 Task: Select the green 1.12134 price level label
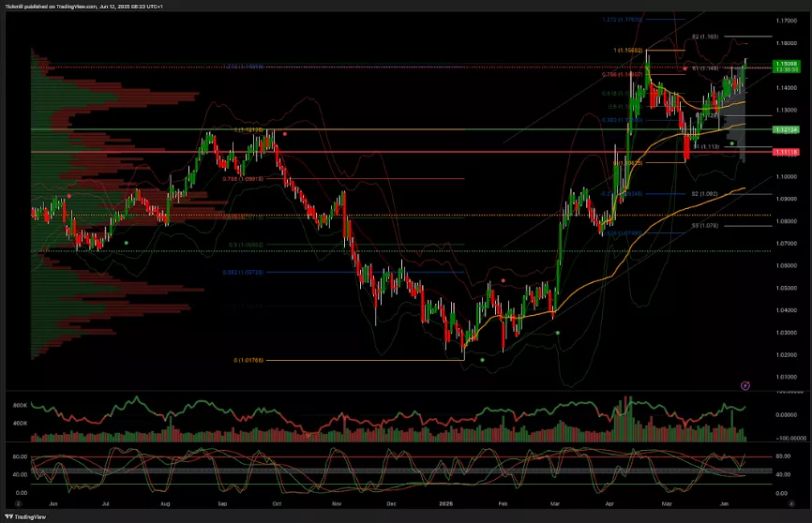(x=785, y=129)
